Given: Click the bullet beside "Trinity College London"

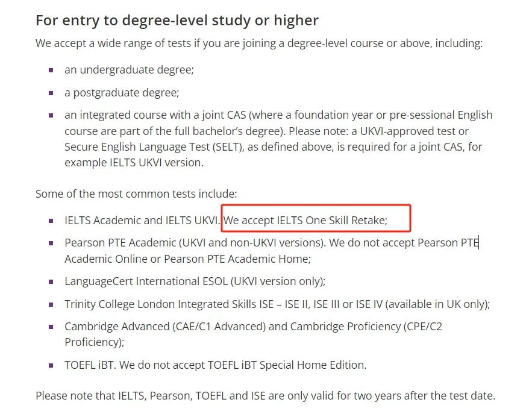Looking at the screenshot, I should point(51,304).
